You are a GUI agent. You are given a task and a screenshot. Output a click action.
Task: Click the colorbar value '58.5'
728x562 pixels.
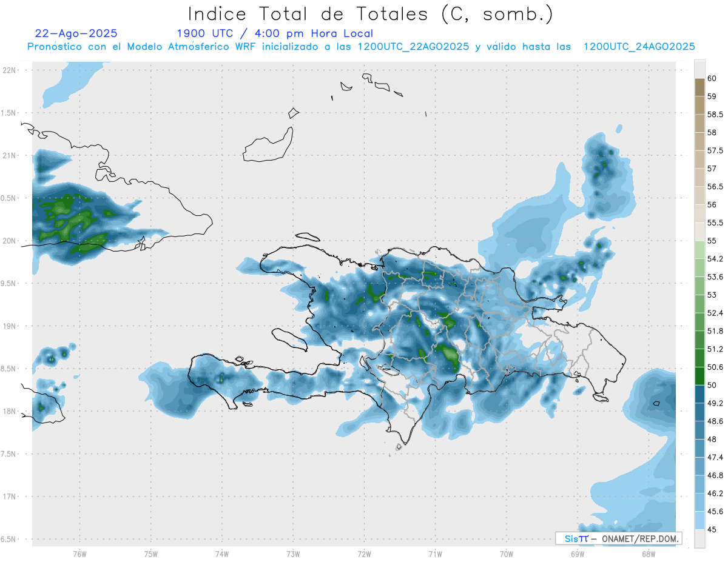pyautogui.click(x=715, y=115)
